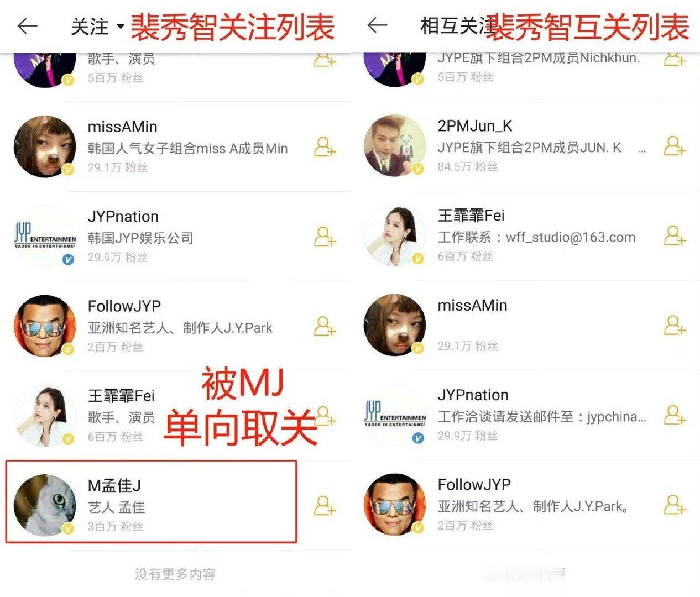Go back from the right 相互关注 list
Image resolution: width=700 pixels, height=597 pixels.
tap(377, 25)
